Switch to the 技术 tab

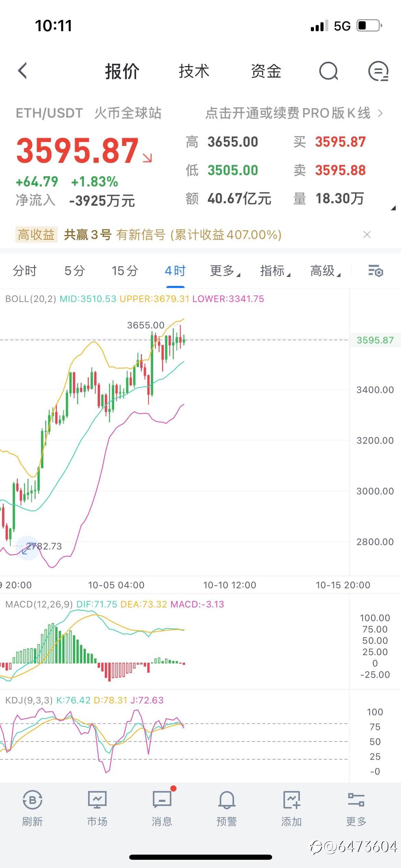[x=194, y=71]
